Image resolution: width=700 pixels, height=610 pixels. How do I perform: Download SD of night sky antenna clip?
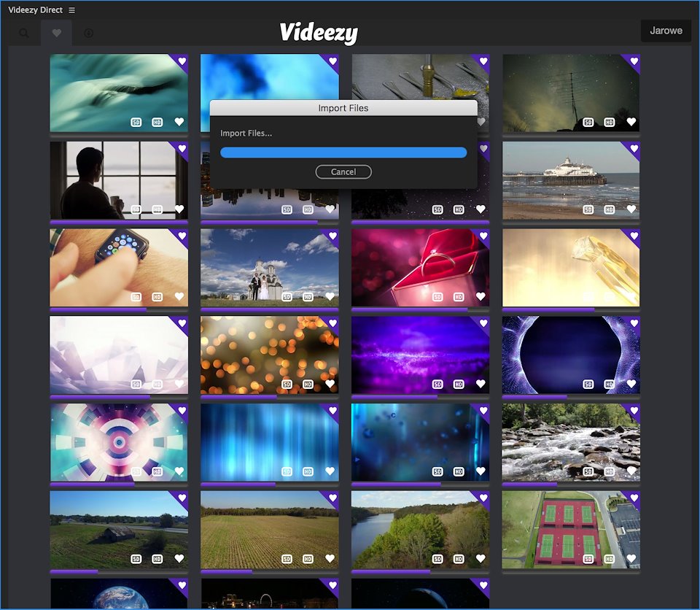coord(588,122)
